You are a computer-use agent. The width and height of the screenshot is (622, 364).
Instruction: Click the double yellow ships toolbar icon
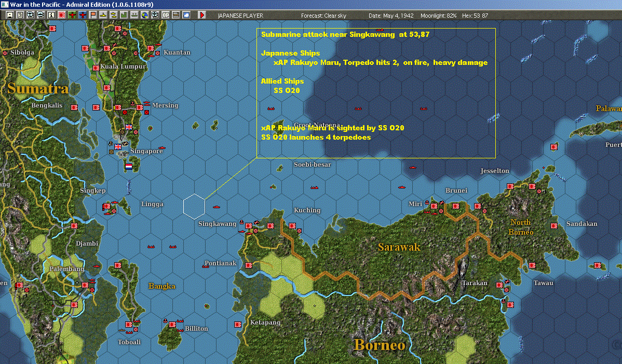tap(114, 15)
